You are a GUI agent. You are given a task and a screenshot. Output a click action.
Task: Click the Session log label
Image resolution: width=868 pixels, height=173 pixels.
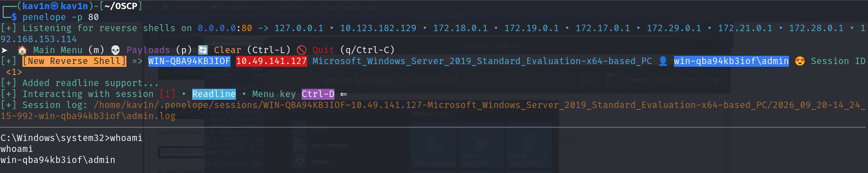[55, 105]
